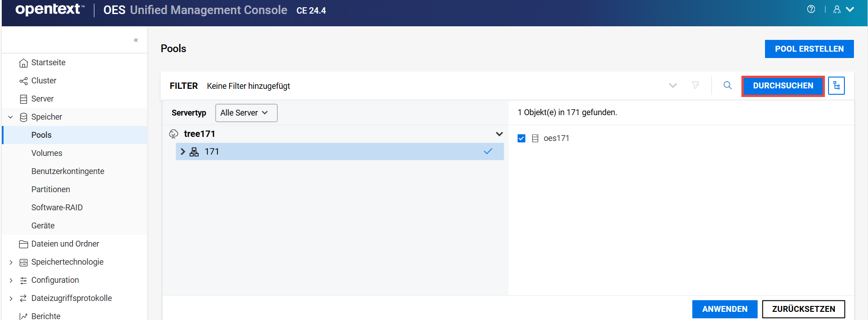Click the search magnifier icon
The height and width of the screenshot is (320, 868).
727,85
